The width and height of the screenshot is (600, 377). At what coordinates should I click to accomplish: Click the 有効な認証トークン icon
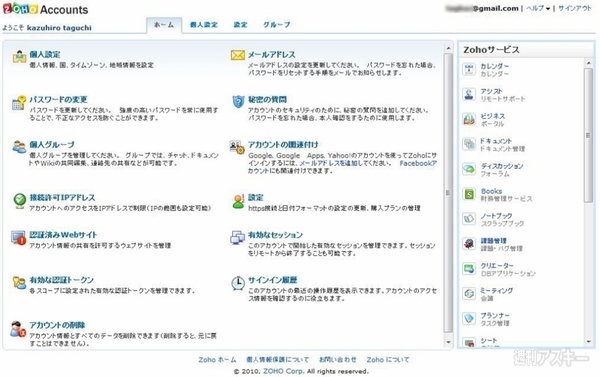click(19, 282)
